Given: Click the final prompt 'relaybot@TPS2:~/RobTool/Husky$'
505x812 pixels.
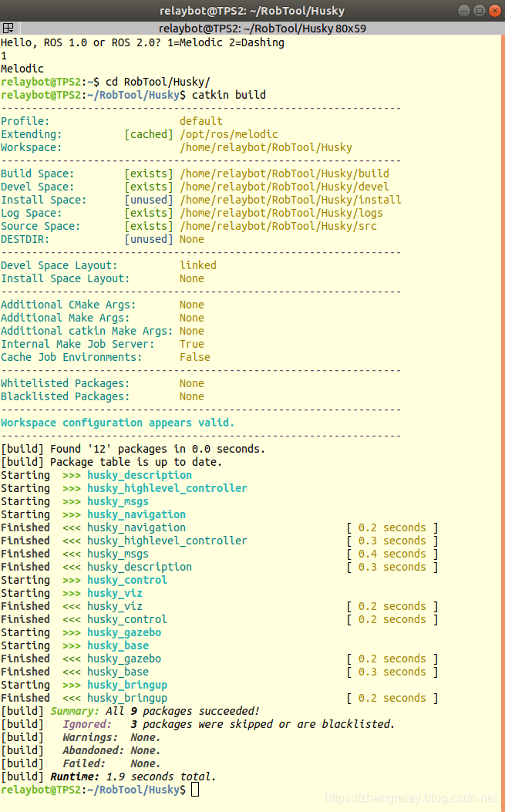Looking at the screenshot, I should [93, 790].
